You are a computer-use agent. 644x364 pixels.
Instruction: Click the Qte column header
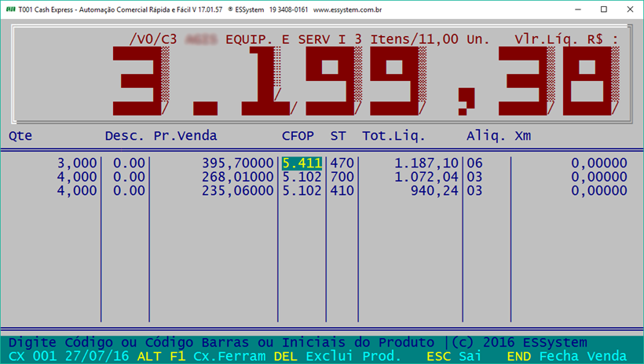pyautogui.click(x=20, y=136)
